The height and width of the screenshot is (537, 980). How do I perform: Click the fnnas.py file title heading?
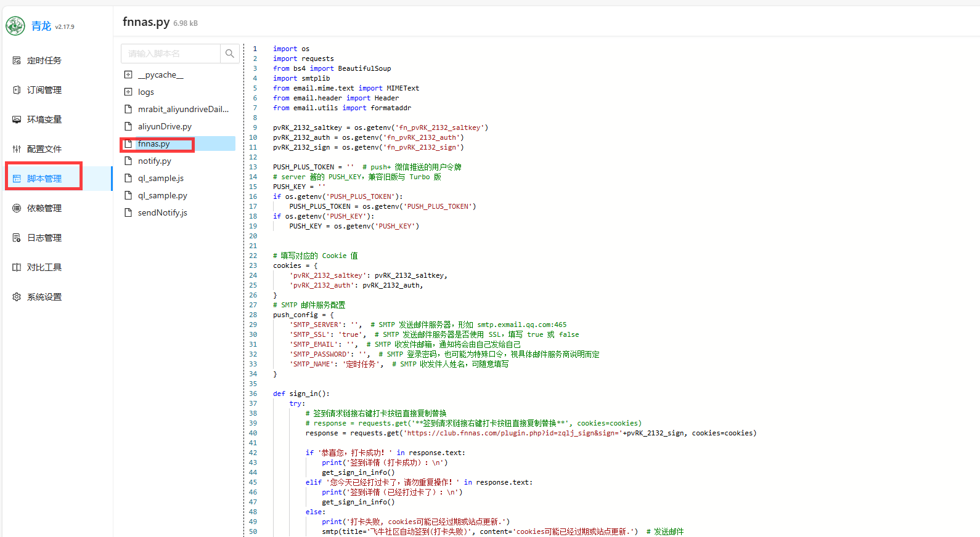coord(146,22)
